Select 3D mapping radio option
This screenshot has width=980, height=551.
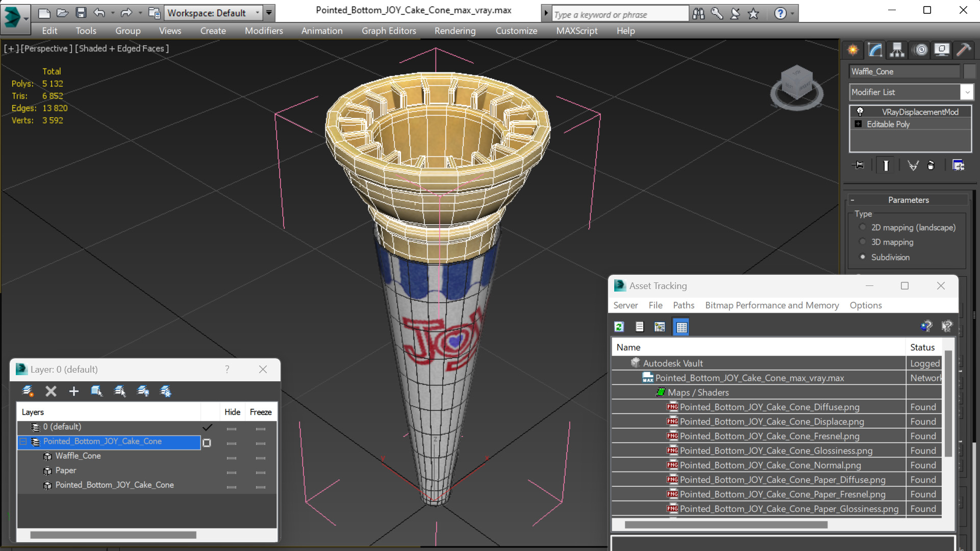(x=863, y=242)
